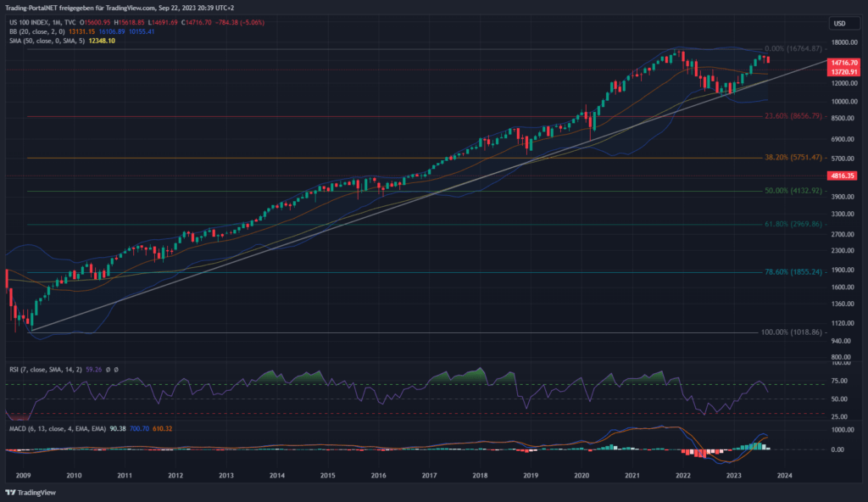868x502 pixels.
Task: Select the RSI (7, close, SMA, 14, 2) legend
Action: pyautogui.click(x=46, y=370)
